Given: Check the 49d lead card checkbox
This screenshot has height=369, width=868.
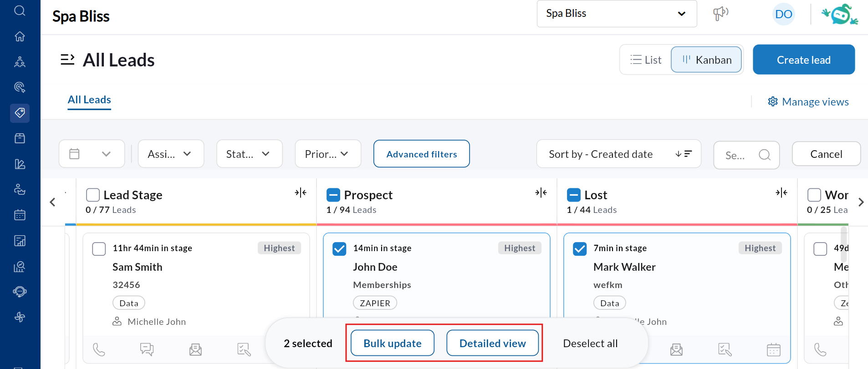Looking at the screenshot, I should 820,249.
